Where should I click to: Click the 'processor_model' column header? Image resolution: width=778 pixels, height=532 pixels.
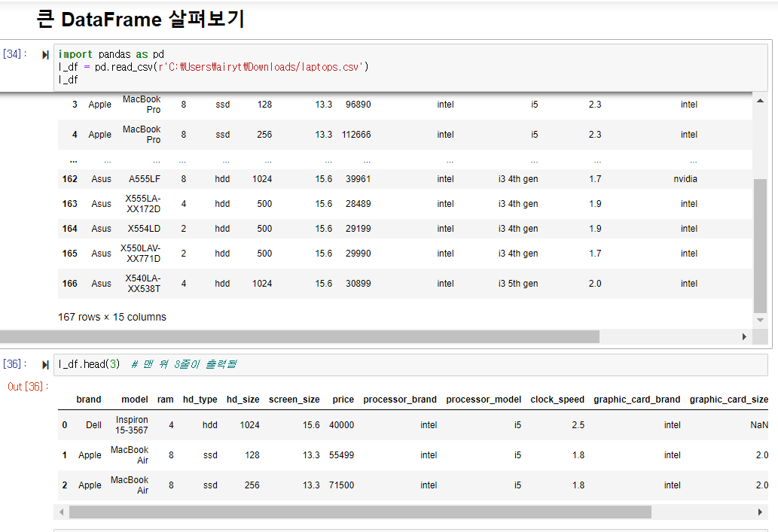[484, 400]
